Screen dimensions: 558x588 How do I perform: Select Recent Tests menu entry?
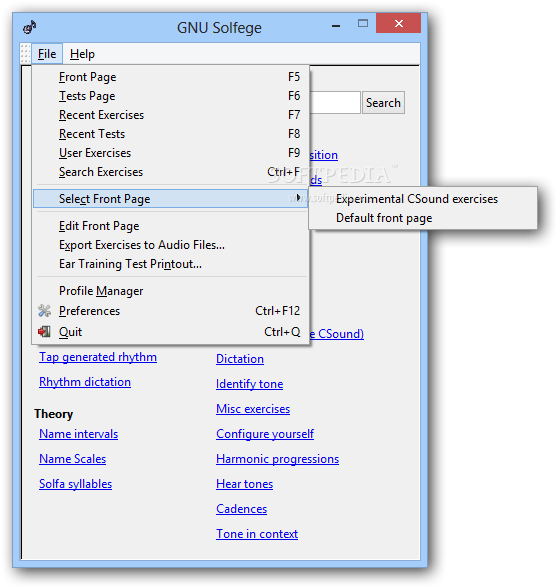tap(171, 134)
